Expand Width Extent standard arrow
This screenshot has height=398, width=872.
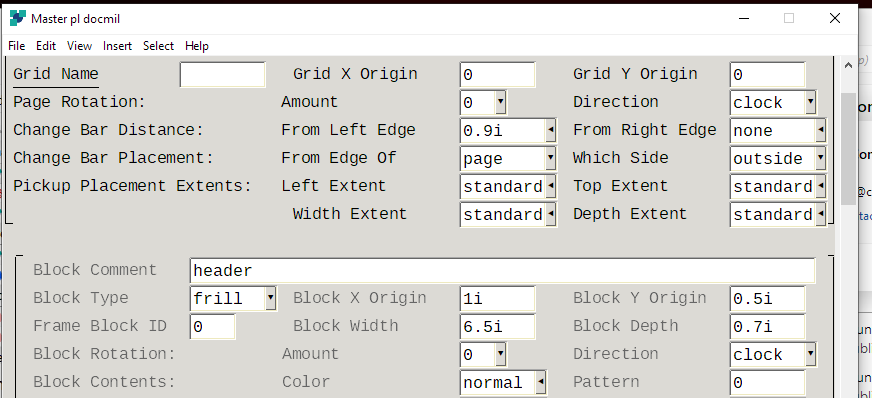551,215
